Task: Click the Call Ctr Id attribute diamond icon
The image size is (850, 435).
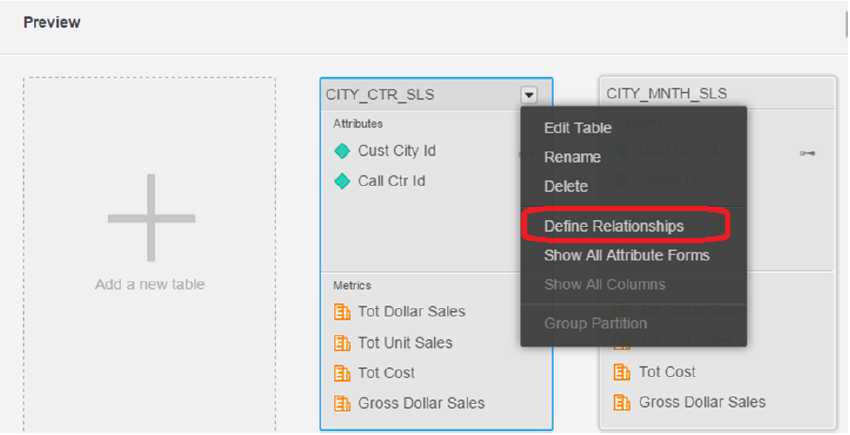Action: coord(342,181)
